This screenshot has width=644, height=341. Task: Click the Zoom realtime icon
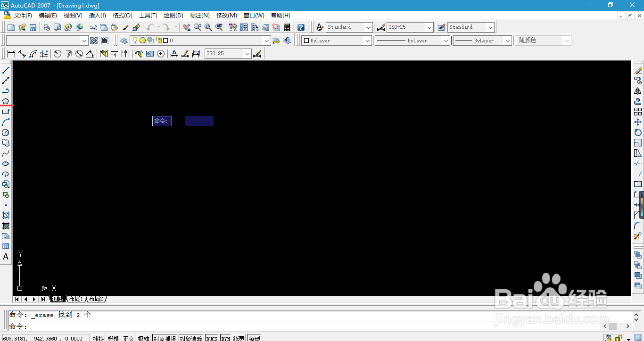(197, 27)
